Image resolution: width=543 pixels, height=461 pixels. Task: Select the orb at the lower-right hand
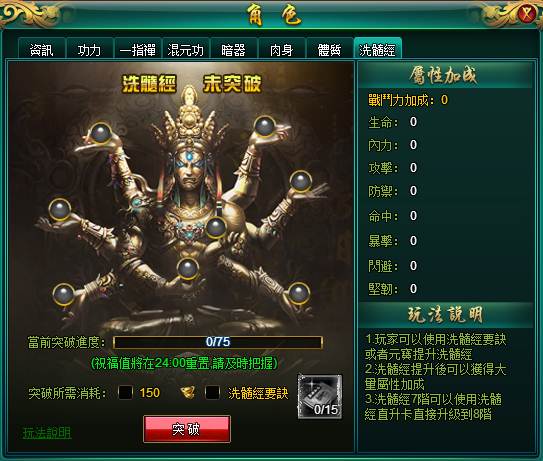coord(299,293)
